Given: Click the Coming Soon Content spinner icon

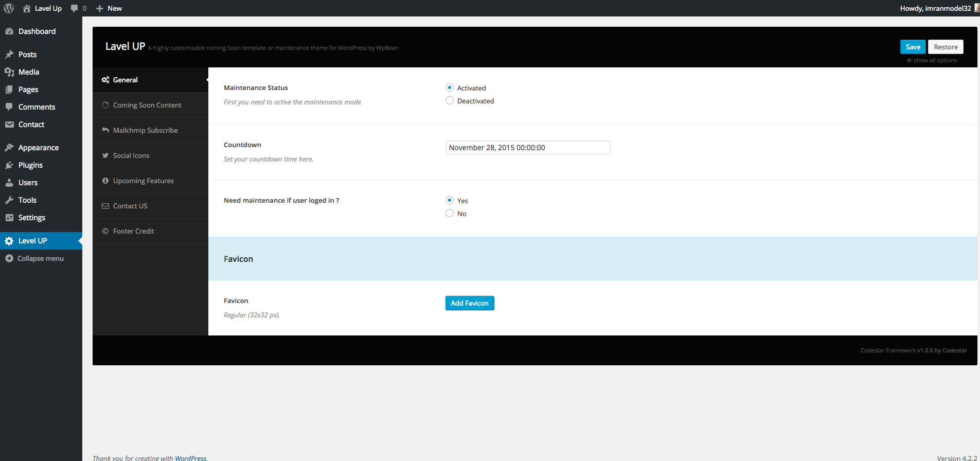Looking at the screenshot, I should pos(105,105).
